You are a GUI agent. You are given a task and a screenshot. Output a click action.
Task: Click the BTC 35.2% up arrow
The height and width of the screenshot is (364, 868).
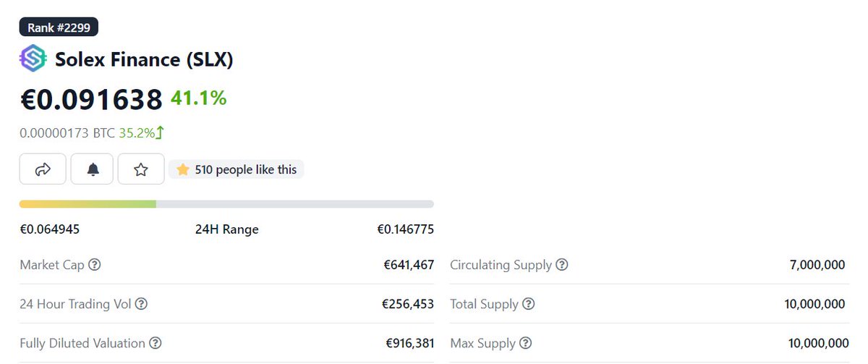tap(161, 132)
